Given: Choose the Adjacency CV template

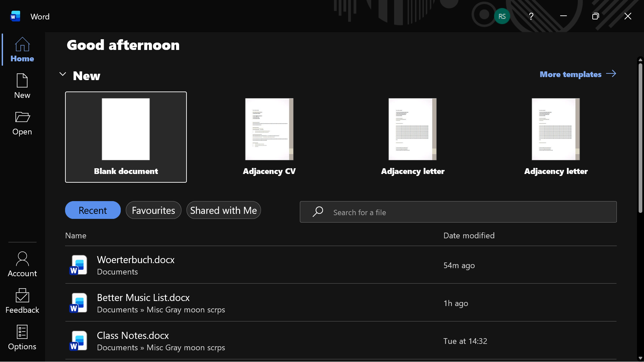Looking at the screenshot, I should [269, 137].
